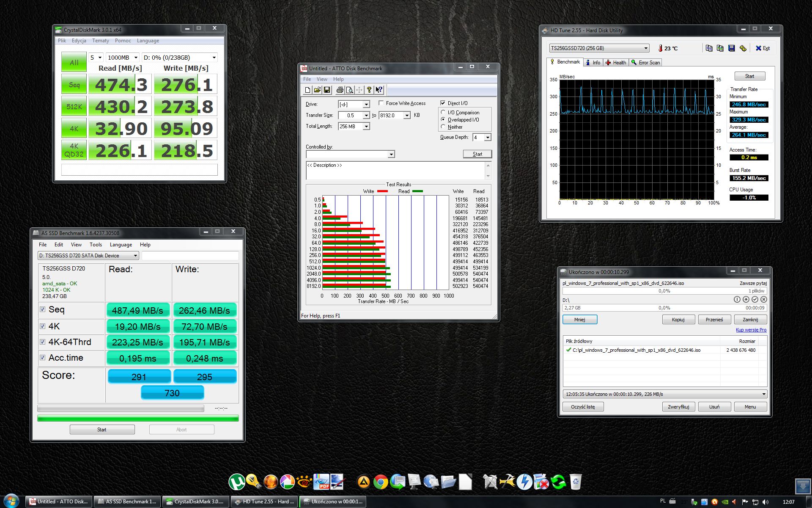Click the green AS SSD progress bar
The height and width of the screenshot is (508, 812).
[138, 418]
